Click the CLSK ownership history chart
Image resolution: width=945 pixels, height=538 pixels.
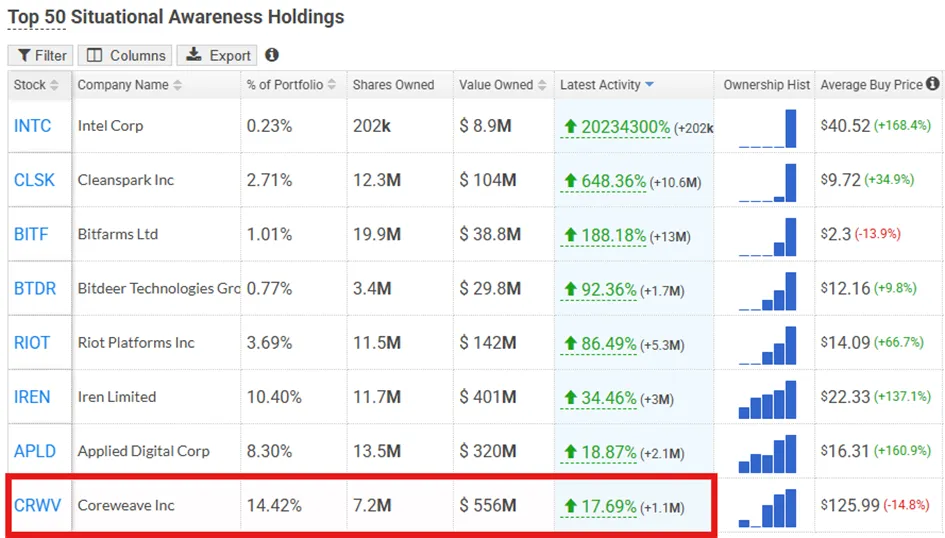coord(767,183)
